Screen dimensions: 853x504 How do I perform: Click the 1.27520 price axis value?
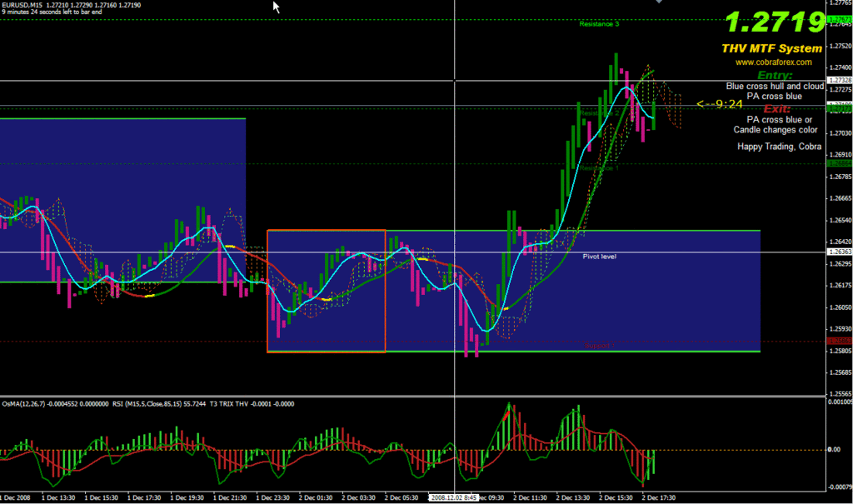click(x=841, y=47)
